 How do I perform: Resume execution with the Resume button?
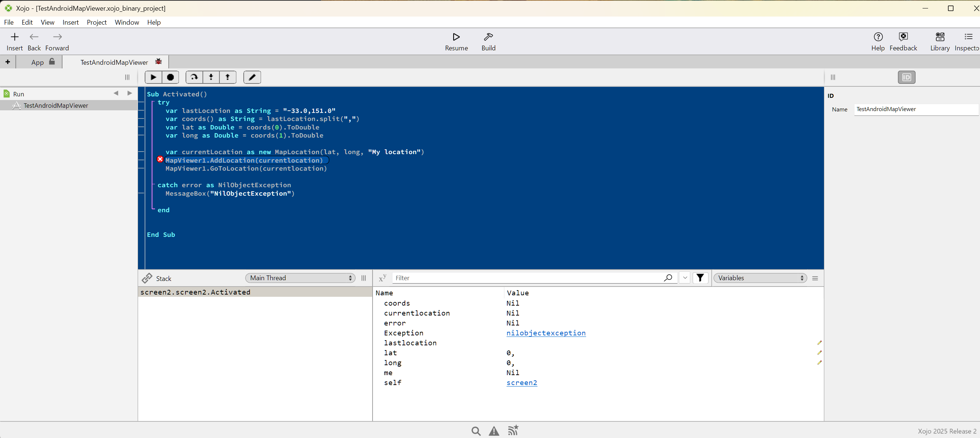(456, 42)
